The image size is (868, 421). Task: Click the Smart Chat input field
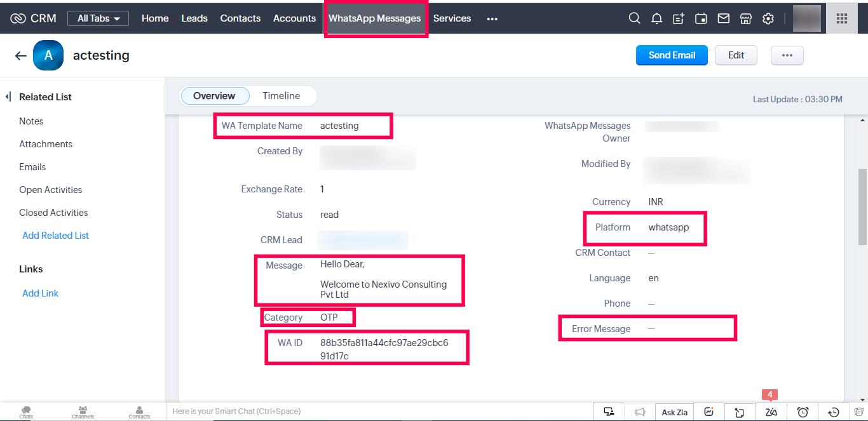click(x=379, y=411)
